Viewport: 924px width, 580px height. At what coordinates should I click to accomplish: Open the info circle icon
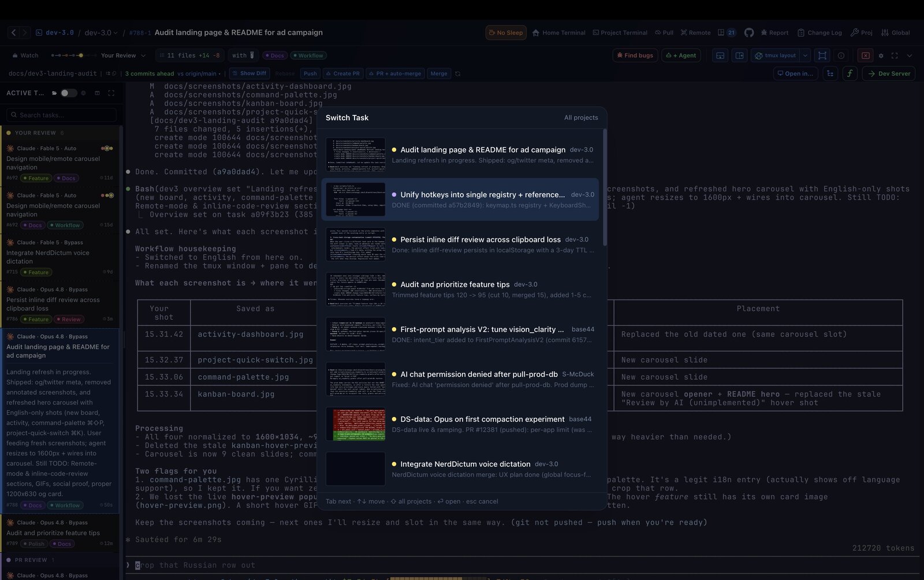point(841,55)
